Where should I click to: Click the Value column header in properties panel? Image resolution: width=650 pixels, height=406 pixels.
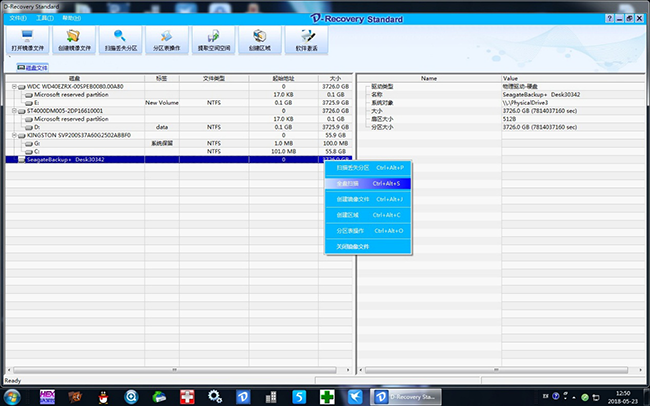[574, 78]
